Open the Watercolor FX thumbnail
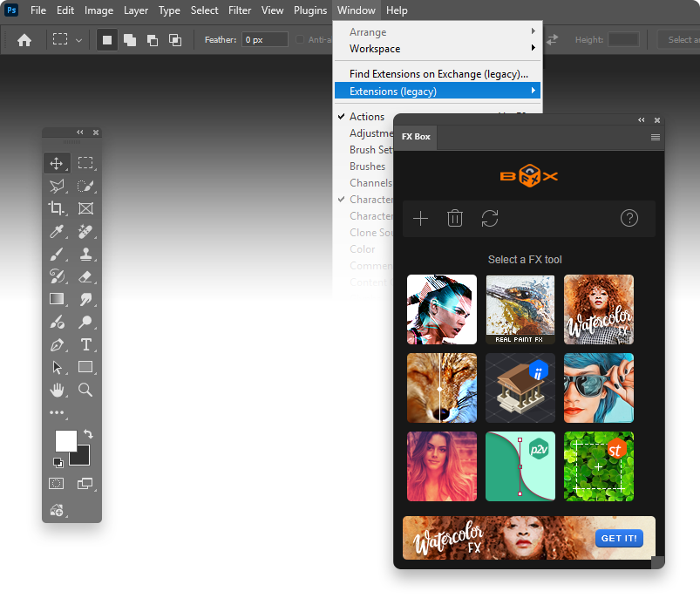 tap(599, 309)
